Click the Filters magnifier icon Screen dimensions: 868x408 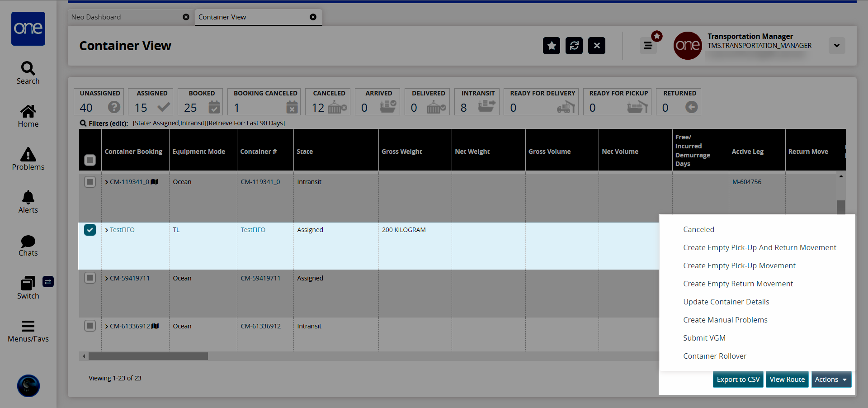coord(83,123)
